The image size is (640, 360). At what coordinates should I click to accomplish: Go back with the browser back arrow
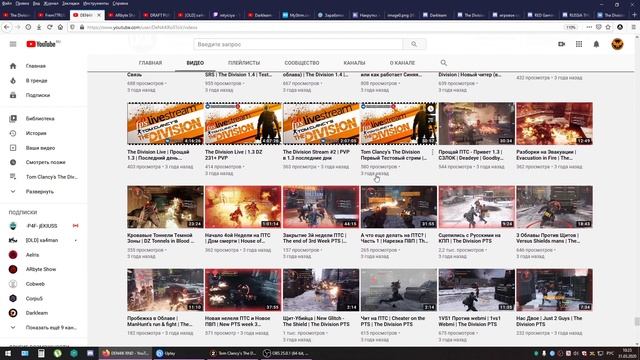tap(7, 27)
